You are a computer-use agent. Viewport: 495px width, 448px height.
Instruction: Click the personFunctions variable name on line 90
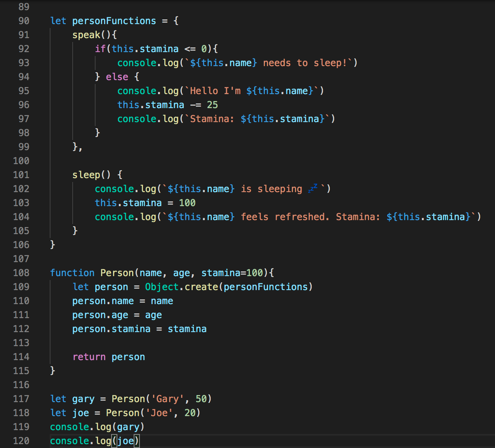tap(113, 21)
